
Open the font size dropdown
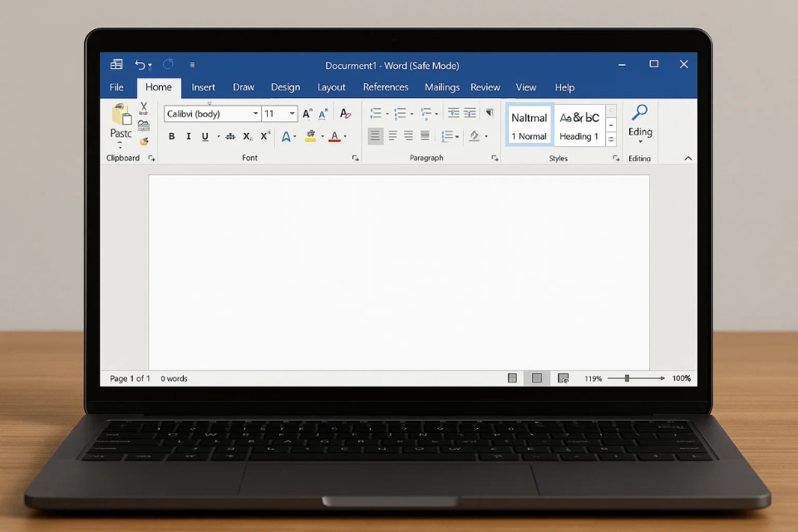coord(291,113)
